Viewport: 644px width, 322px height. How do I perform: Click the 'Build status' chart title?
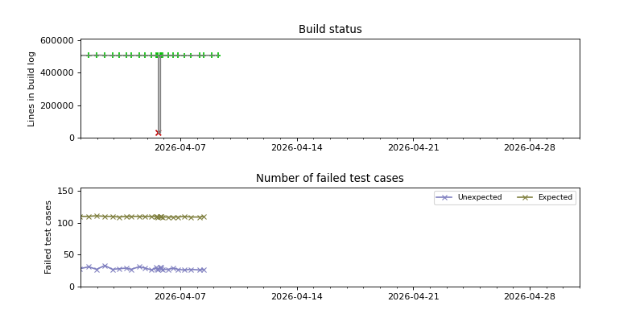(x=330, y=30)
